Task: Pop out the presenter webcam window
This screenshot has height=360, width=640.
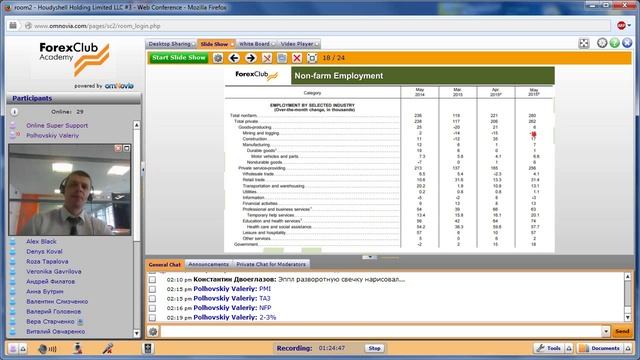Action: click(x=127, y=148)
